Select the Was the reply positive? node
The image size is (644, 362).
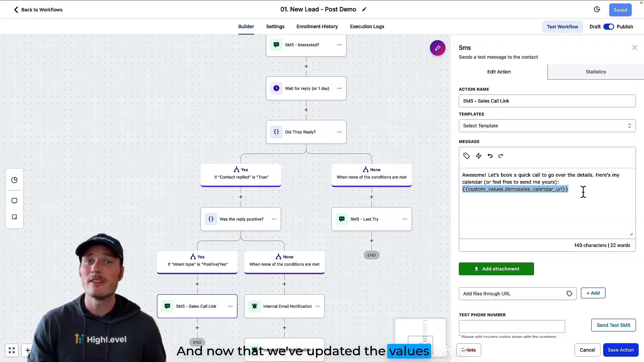click(240, 219)
